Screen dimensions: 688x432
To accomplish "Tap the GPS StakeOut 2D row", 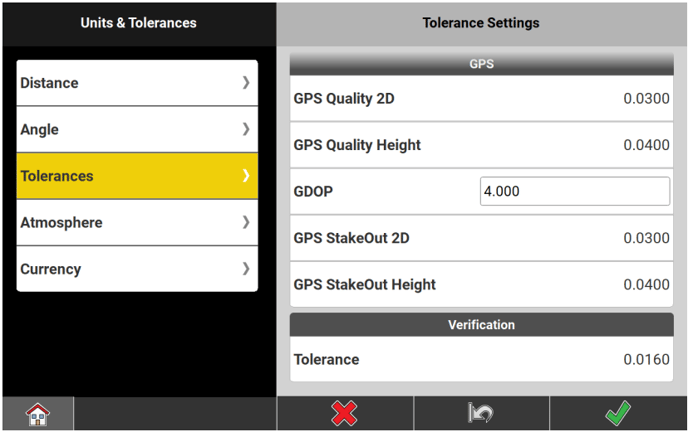I will pos(481,238).
